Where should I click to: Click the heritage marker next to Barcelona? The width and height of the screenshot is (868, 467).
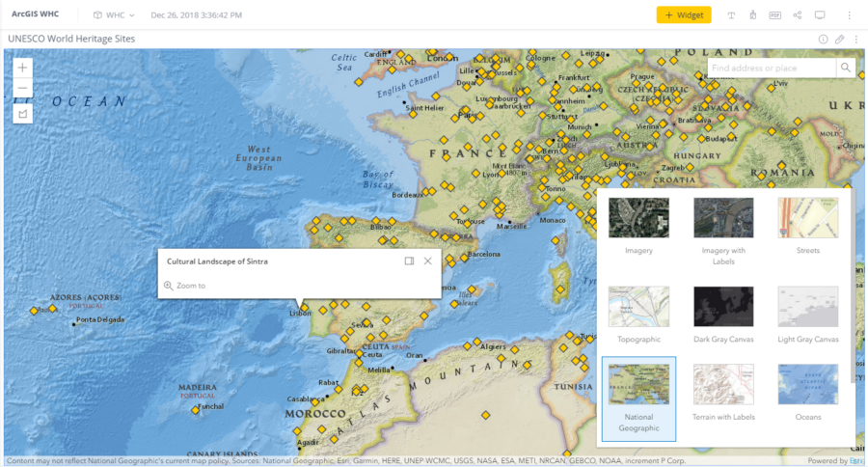point(464,258)
